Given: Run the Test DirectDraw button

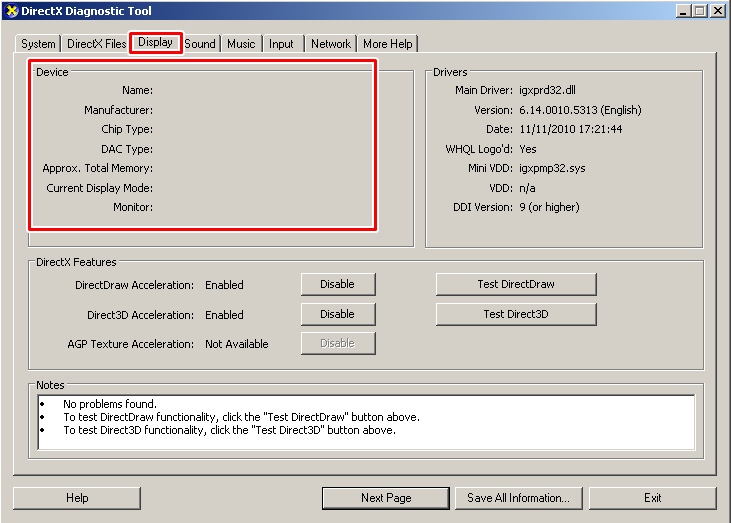Looking at the screenshot, I should [x=516, y=284].
